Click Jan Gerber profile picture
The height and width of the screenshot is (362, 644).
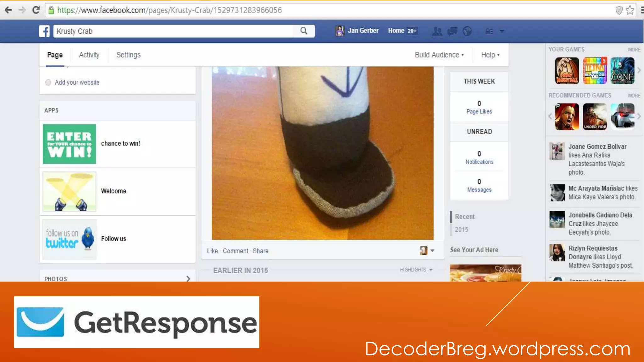[340, 31]
